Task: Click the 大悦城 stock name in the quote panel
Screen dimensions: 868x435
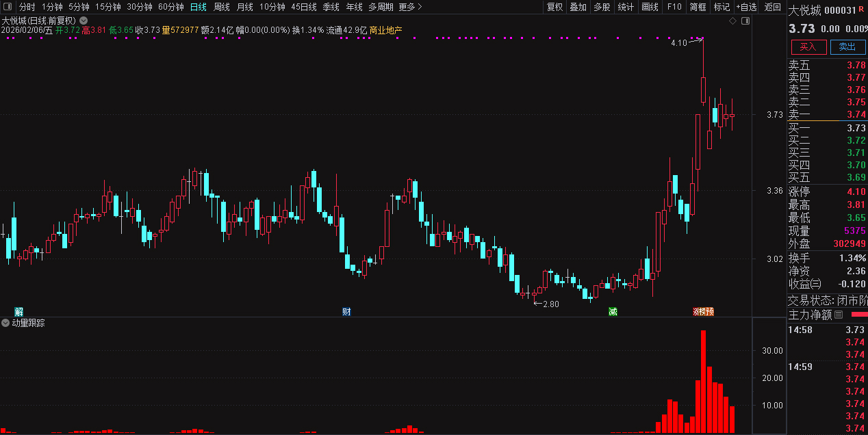Action: (x=804, y=10)
